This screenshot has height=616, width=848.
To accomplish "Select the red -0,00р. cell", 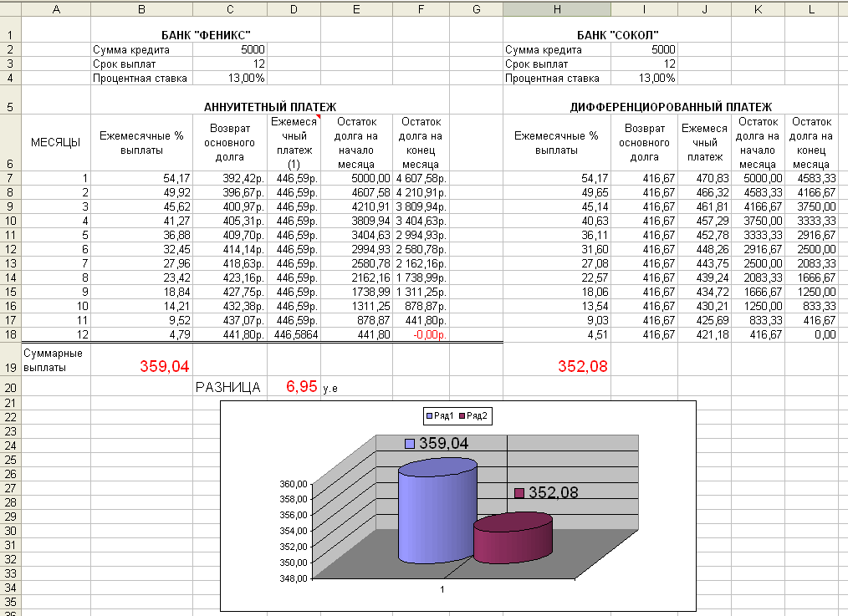I will coord(421,334).
